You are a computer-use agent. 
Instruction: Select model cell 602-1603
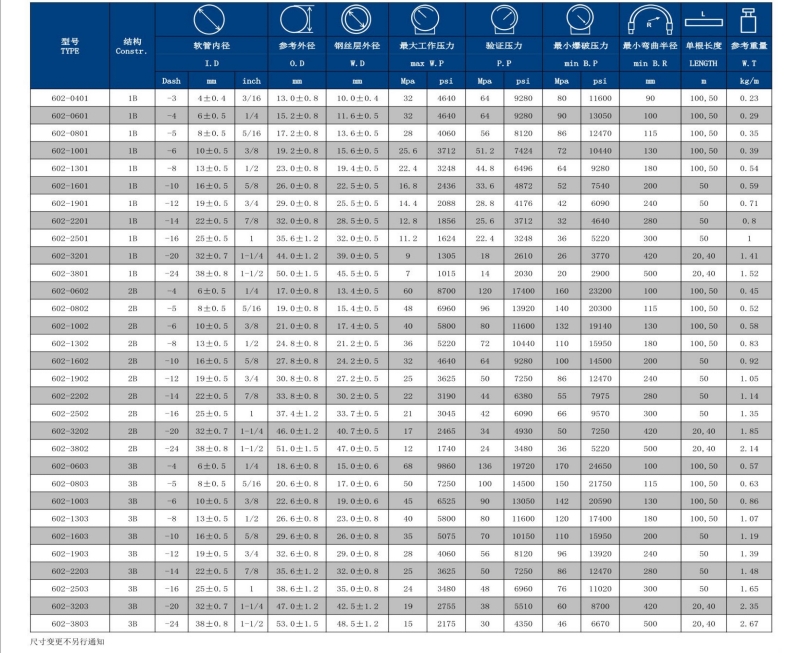point(70,536)
